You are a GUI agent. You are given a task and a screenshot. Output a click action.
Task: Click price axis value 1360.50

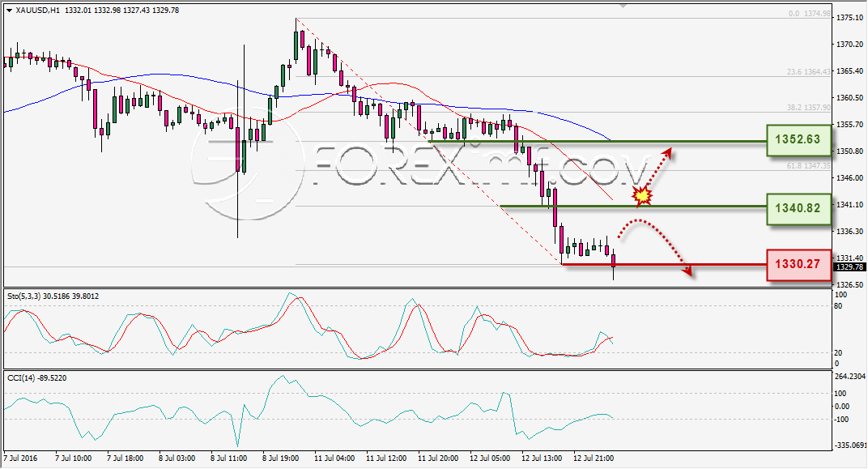849,97
